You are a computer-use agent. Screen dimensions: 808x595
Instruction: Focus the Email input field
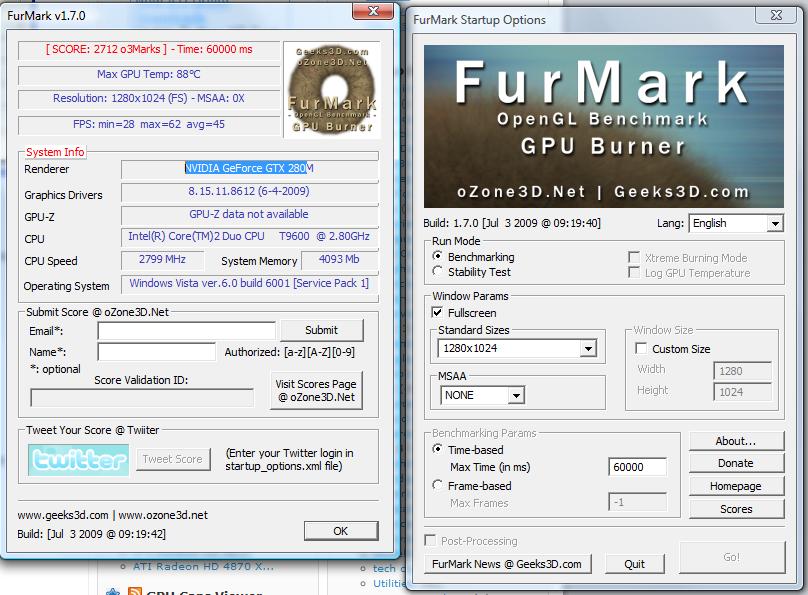pos(187,331)
